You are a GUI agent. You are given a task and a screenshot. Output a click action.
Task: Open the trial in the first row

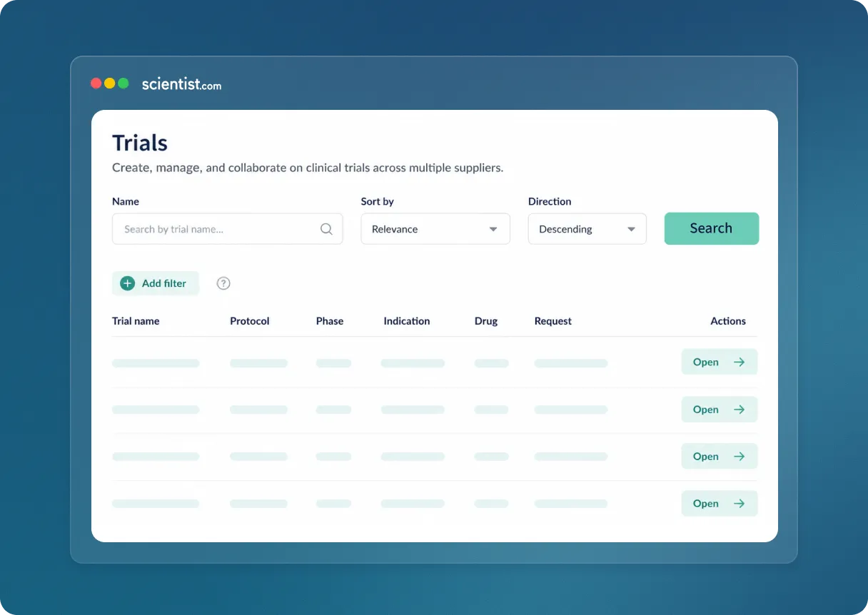pyautogui.click(x=719, y=362)
